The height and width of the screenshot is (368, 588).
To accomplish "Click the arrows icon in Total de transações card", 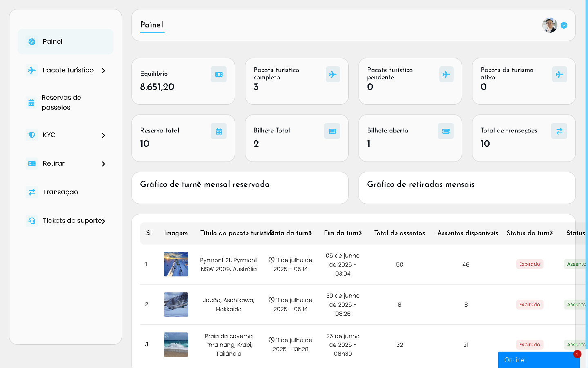I will [x=559, y=131].
